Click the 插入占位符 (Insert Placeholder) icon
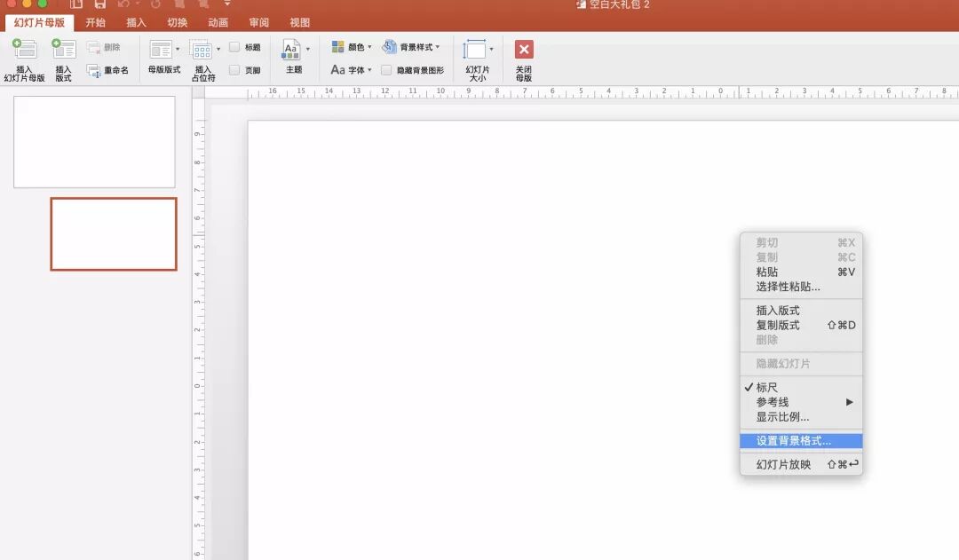This screenshot has width=959, height=560. pos(202,50)
